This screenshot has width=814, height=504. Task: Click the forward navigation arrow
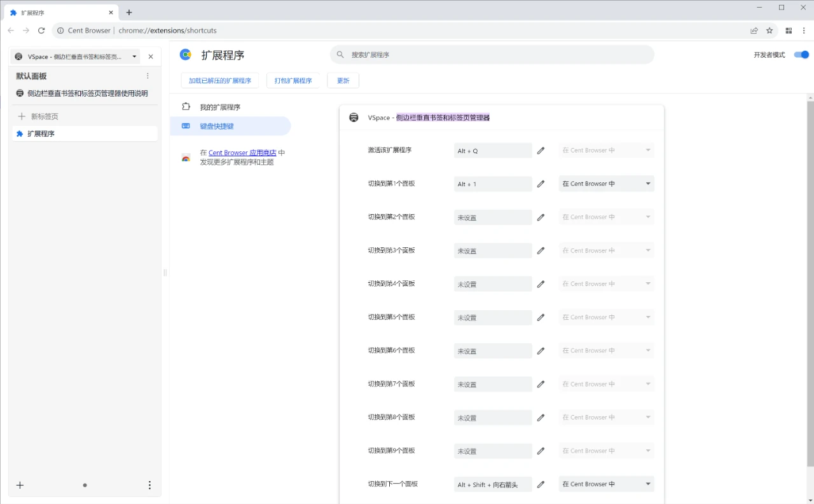(26, 31)
